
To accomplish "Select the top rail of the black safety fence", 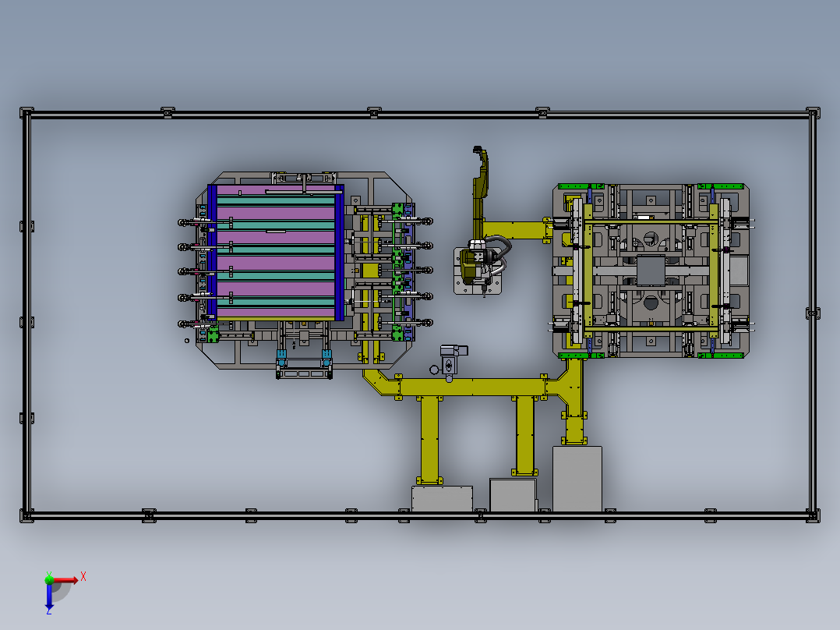I will 420,114.
